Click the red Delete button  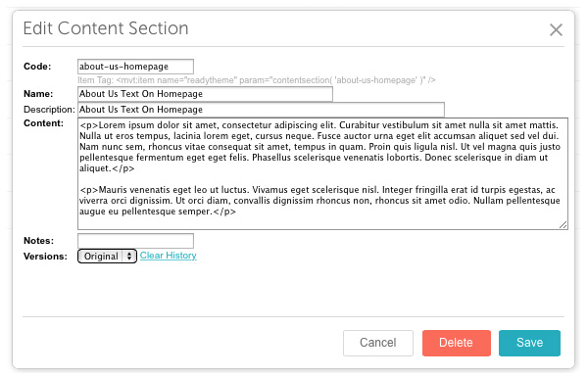[457, 343]
